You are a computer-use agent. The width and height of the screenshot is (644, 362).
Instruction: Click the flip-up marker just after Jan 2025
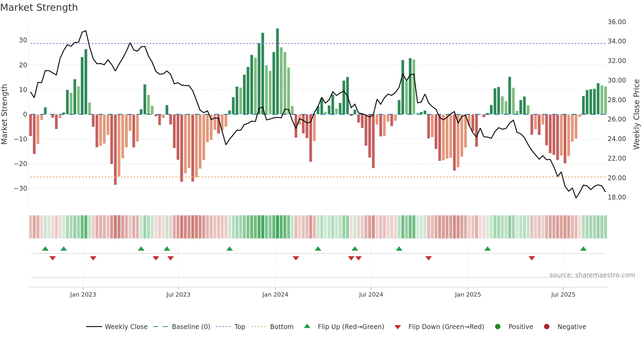point(488,249)
